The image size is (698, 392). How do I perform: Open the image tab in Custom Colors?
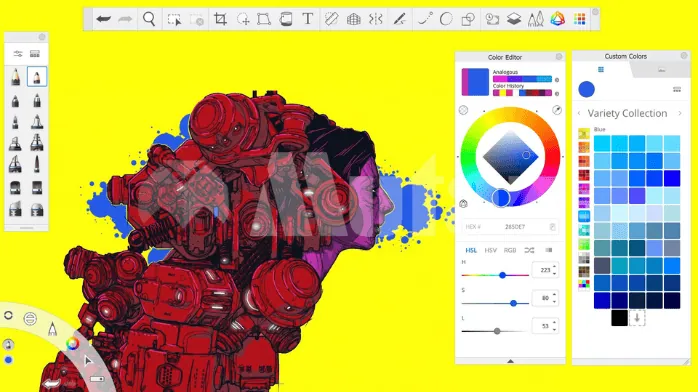click(661, 70)
